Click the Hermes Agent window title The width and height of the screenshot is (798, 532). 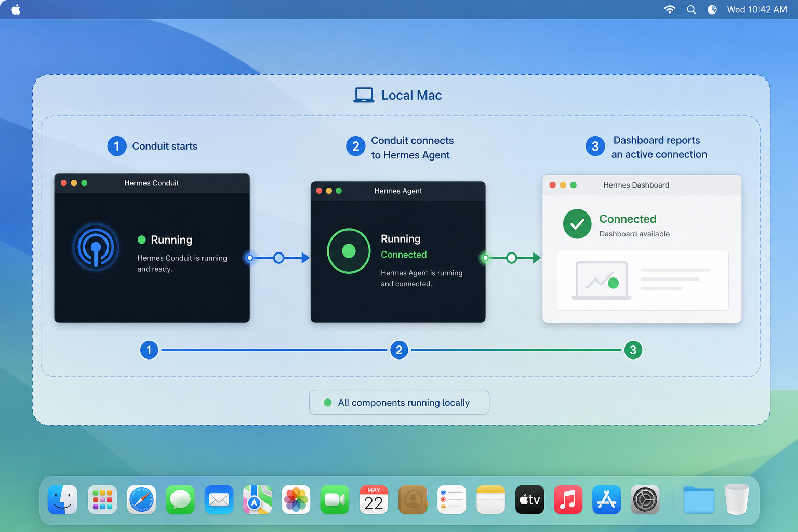point(398,191)
